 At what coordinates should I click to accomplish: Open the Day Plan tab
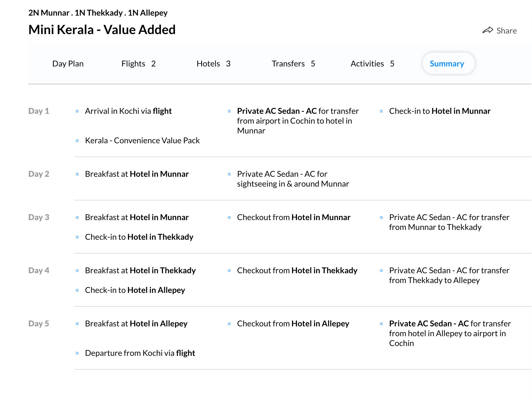click(68, 64)
